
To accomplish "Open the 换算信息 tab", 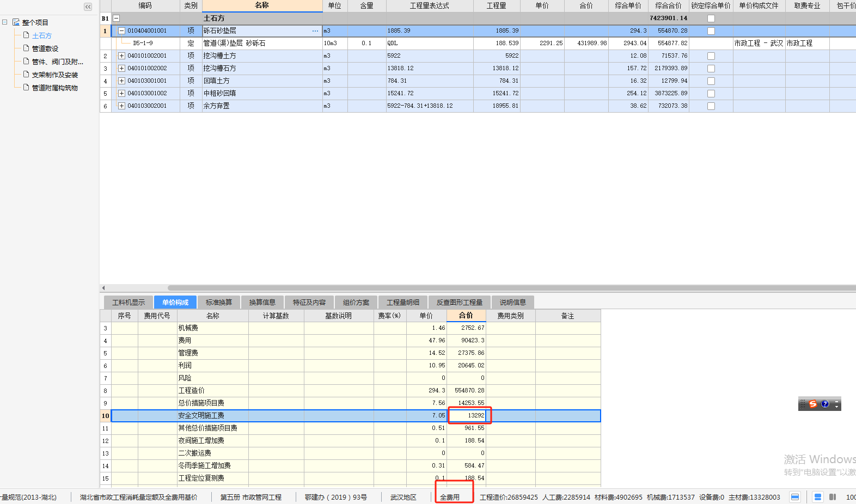I will pyautogui.click(x=262, y=302).
